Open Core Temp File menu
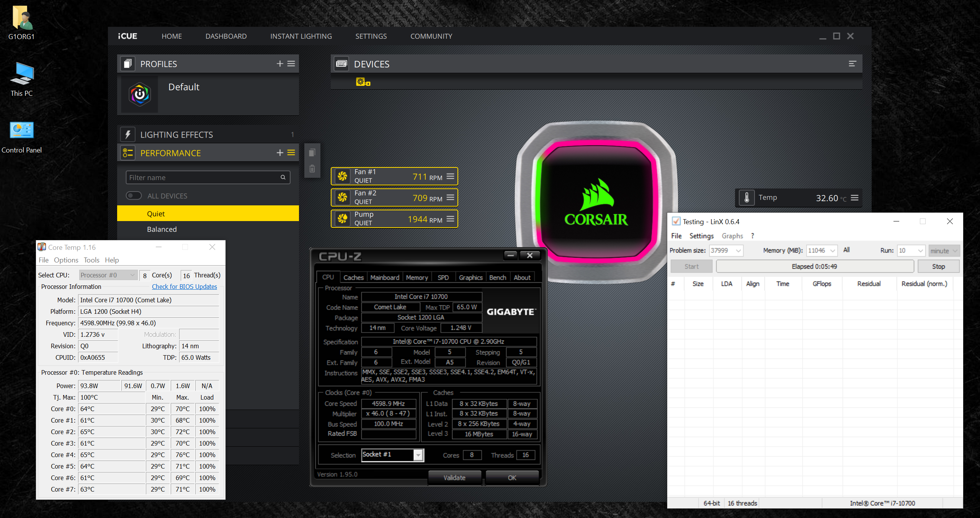Screen dimensions: 980x518 (x=44, y=260)
